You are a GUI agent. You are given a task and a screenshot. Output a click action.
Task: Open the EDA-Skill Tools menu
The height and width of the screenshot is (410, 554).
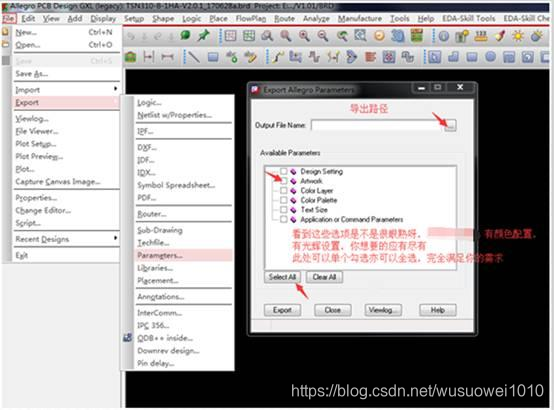468,18
